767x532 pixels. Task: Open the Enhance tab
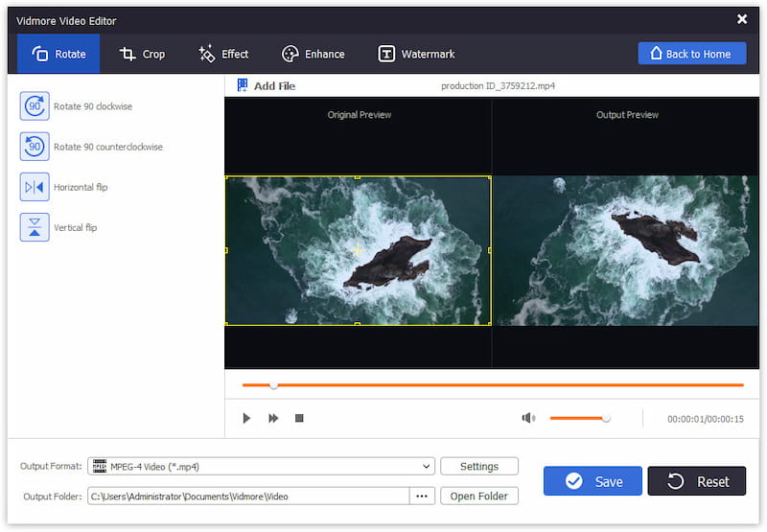[x=313, y=54]
